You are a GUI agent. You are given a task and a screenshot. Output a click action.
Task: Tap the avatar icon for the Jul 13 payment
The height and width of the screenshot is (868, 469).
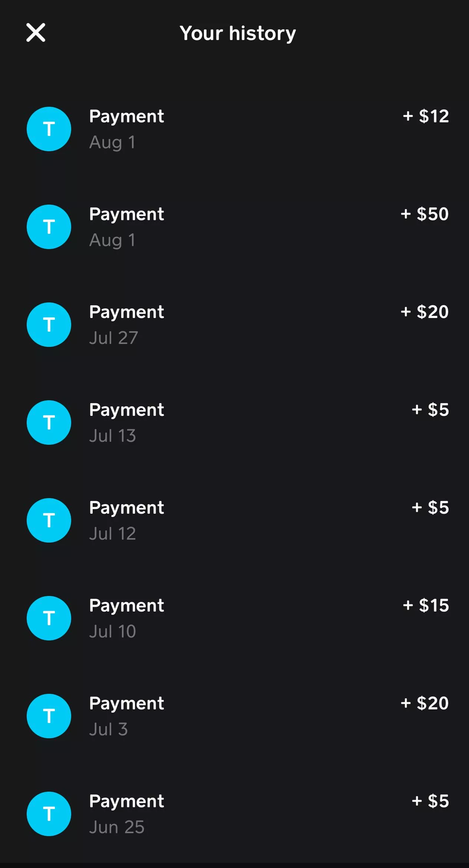49,423
